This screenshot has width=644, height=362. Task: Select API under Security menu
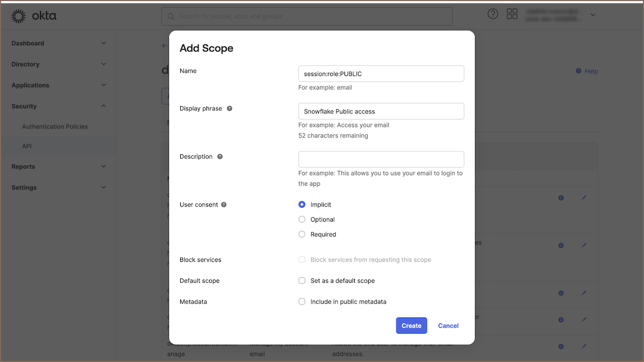(x=27, y=146)
